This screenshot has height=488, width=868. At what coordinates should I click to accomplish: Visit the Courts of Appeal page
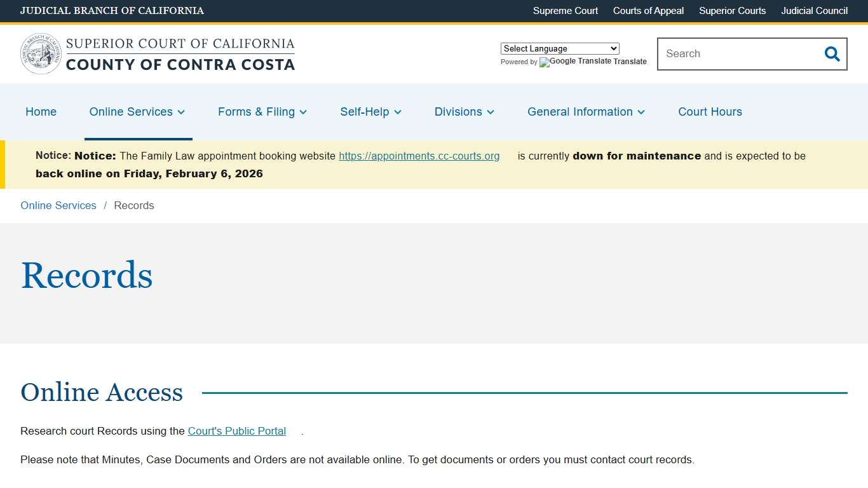point(648,11)
